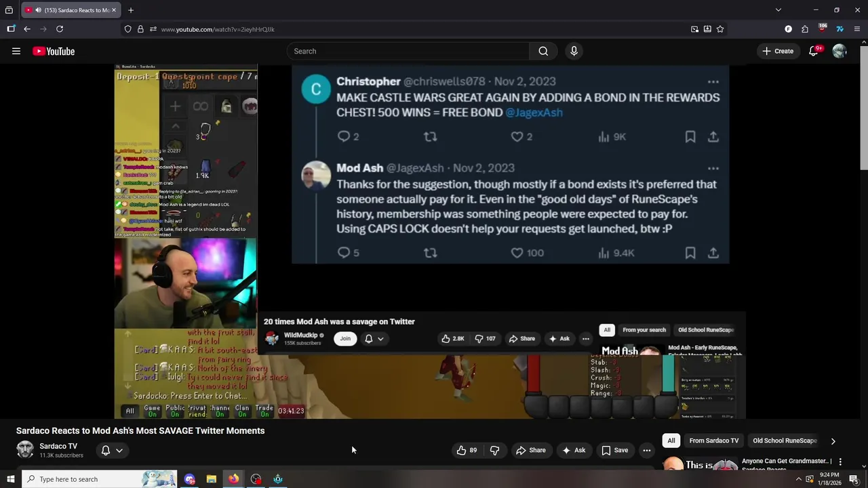Click the video title Sardaco Reacts to Mod Ash's
The image size is (868, 488).
coord(140,430)
